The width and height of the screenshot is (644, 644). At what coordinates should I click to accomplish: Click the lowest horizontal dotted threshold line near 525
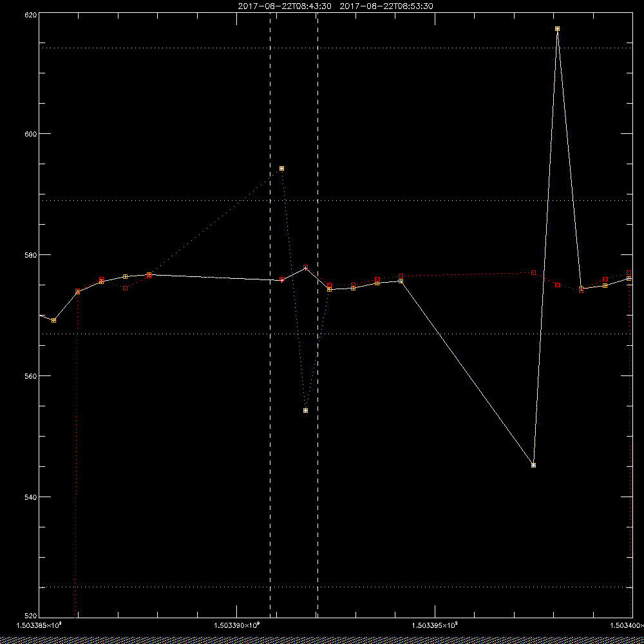336,587
